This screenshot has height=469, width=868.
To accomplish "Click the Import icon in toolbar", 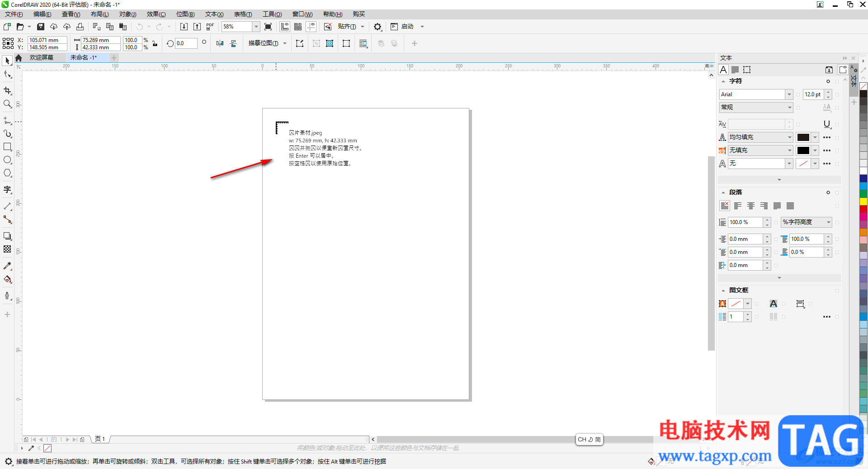I will click(x=184, y=27).
